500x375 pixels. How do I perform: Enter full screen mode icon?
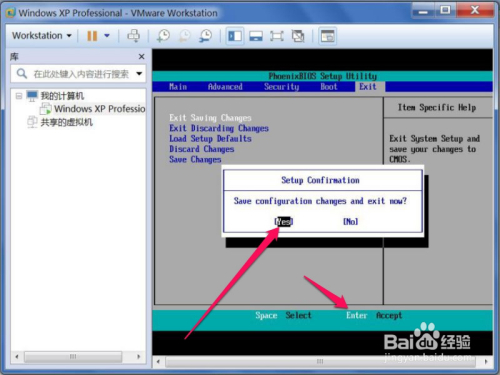277,36
